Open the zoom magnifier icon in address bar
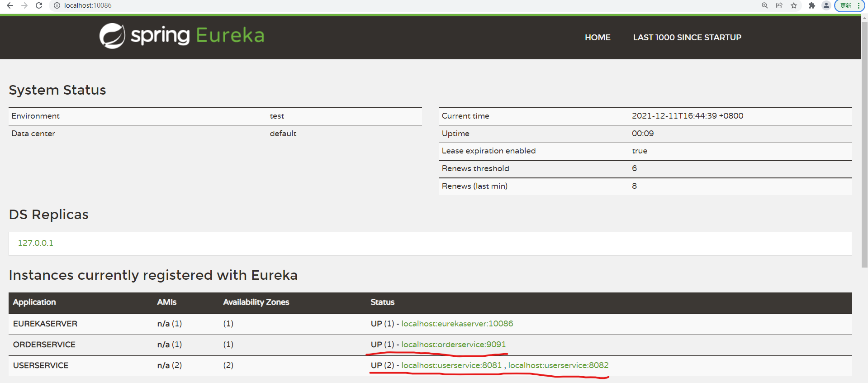Screen dimensions: 868x383 [764, 5]
